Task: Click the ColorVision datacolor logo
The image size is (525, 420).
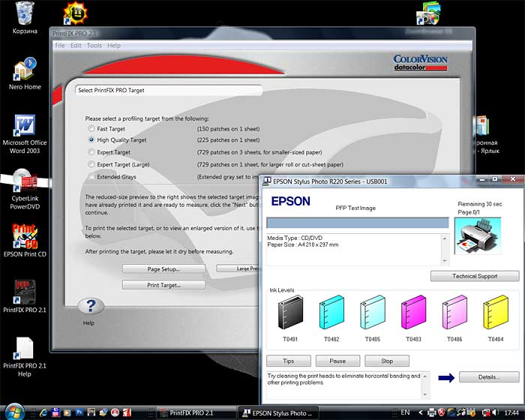Action: point(420,63)
